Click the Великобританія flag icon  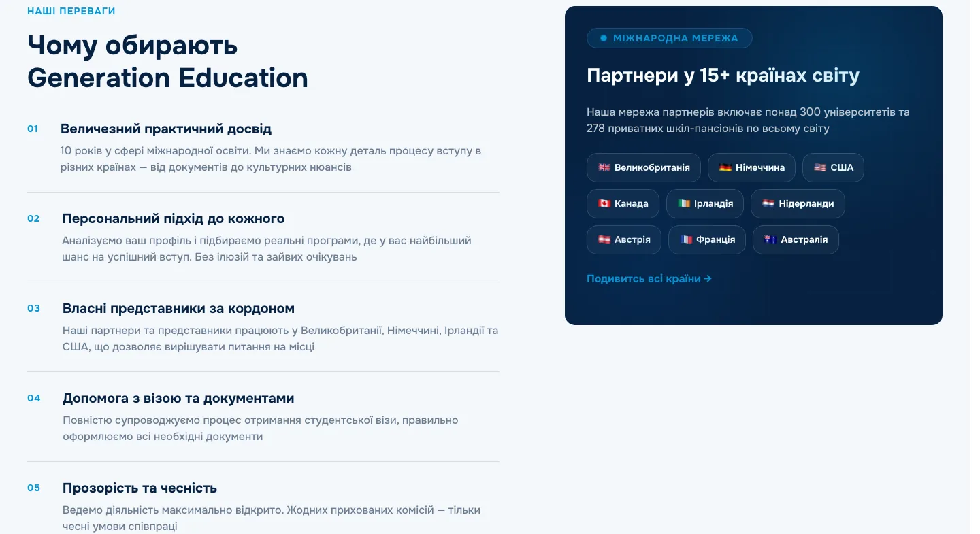click(604, 167)
